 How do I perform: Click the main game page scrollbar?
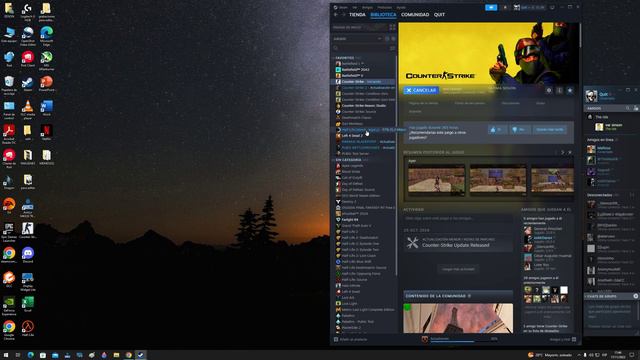pyautogui.click(x=580, y=35)
